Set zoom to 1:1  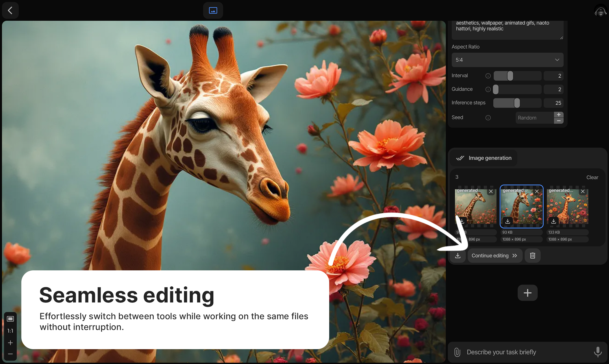tap(10, 331)
